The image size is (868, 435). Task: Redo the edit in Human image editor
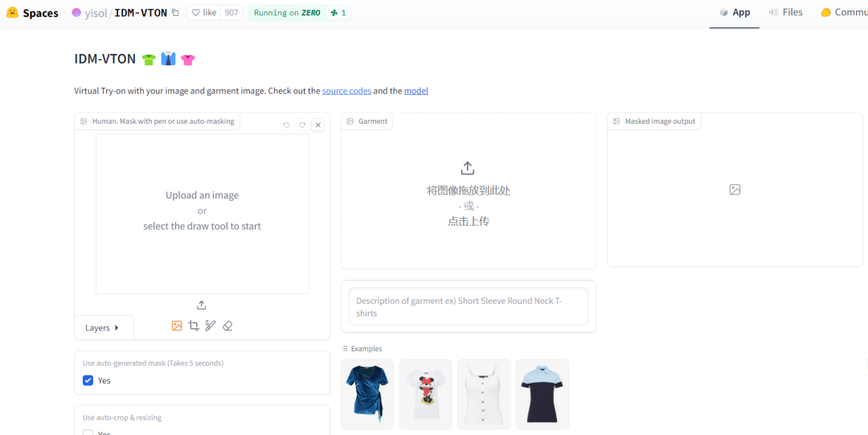[302, 125]
